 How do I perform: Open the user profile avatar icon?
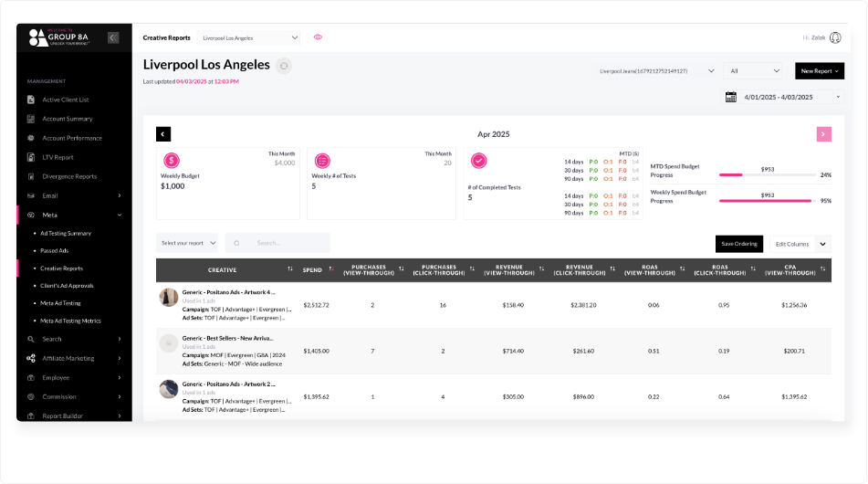tap(835, 37)
